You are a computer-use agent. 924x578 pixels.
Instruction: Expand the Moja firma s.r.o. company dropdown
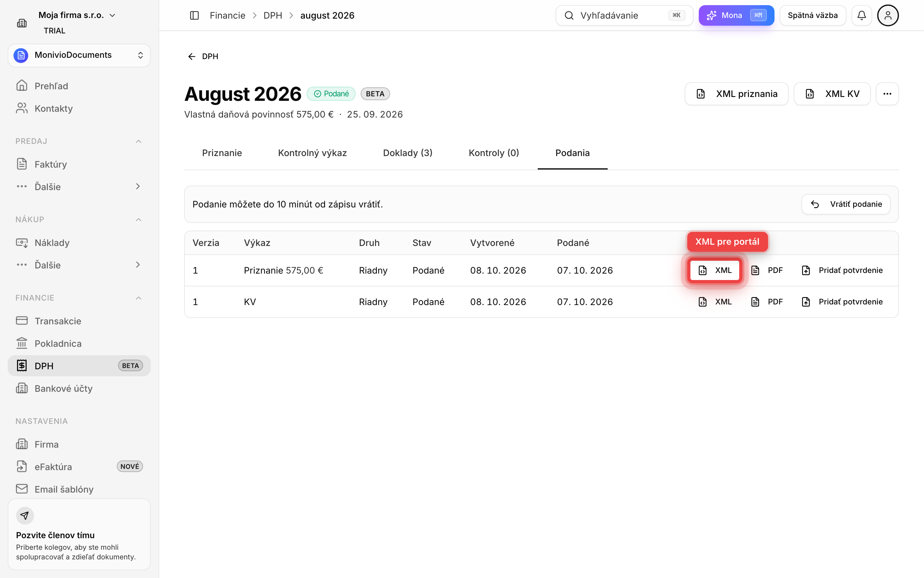[x=77, y=15]
